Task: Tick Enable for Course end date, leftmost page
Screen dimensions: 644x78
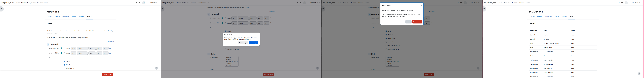Action: pyautogui.click(x=65, y=53)
